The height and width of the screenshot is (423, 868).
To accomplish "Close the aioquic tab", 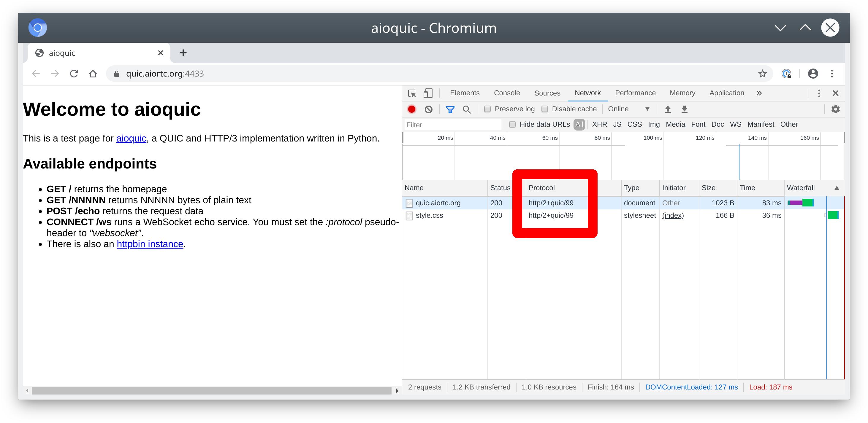I will [x=161, y=53].
